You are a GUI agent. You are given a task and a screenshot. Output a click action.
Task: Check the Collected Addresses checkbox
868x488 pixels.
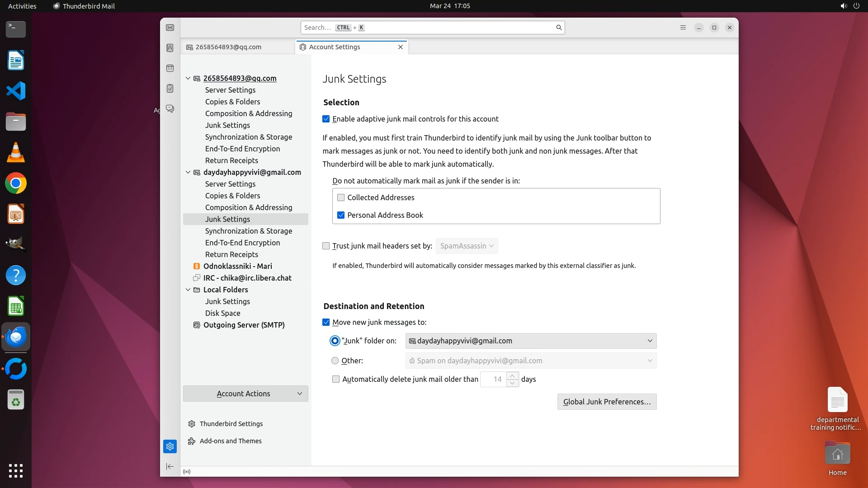pyautogui.click(x=341, y=197)
